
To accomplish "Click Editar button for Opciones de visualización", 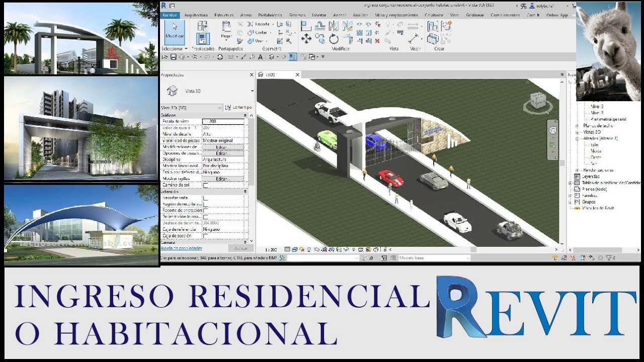I will [223, 153].
